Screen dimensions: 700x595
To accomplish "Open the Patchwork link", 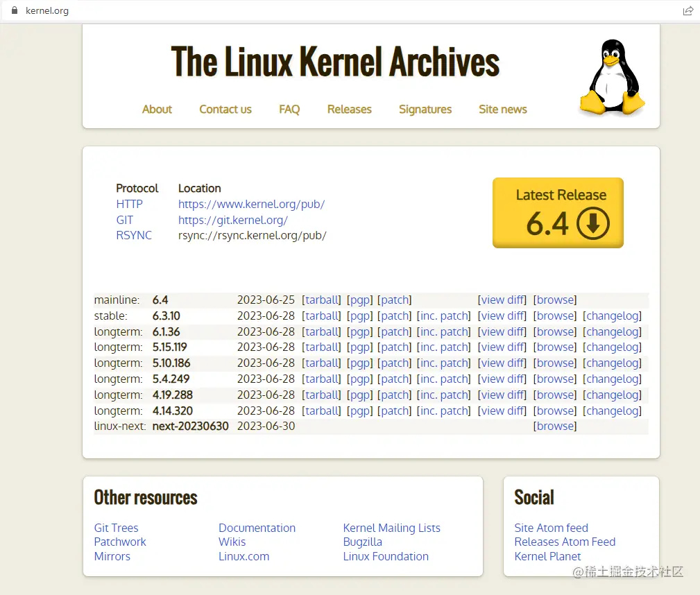I will click(x=120, y=542).
